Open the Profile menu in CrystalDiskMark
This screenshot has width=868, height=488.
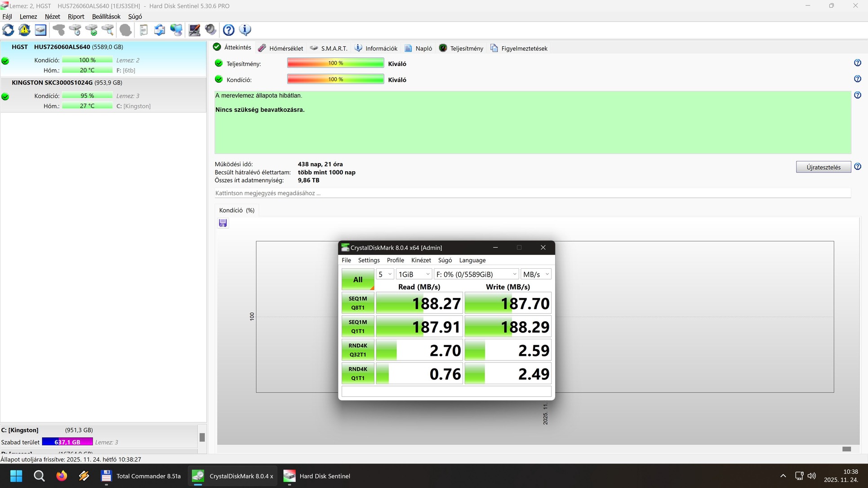(x=395, y=260)
